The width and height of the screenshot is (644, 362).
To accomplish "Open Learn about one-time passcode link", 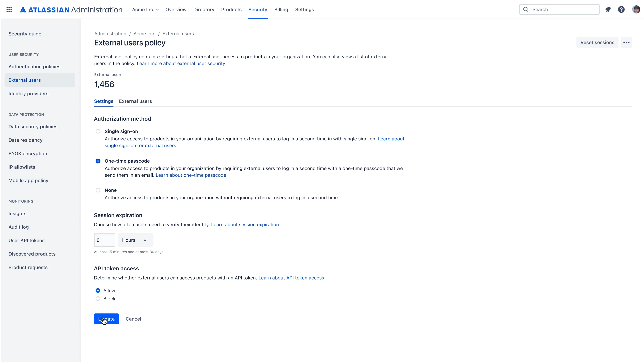I will coord(191,175).
